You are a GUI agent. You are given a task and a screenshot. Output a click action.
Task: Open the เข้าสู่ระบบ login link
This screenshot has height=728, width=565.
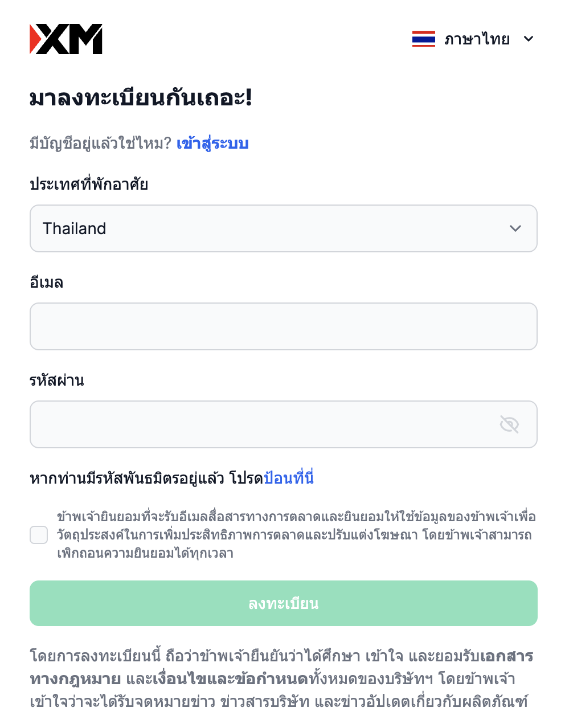(212, 143)
